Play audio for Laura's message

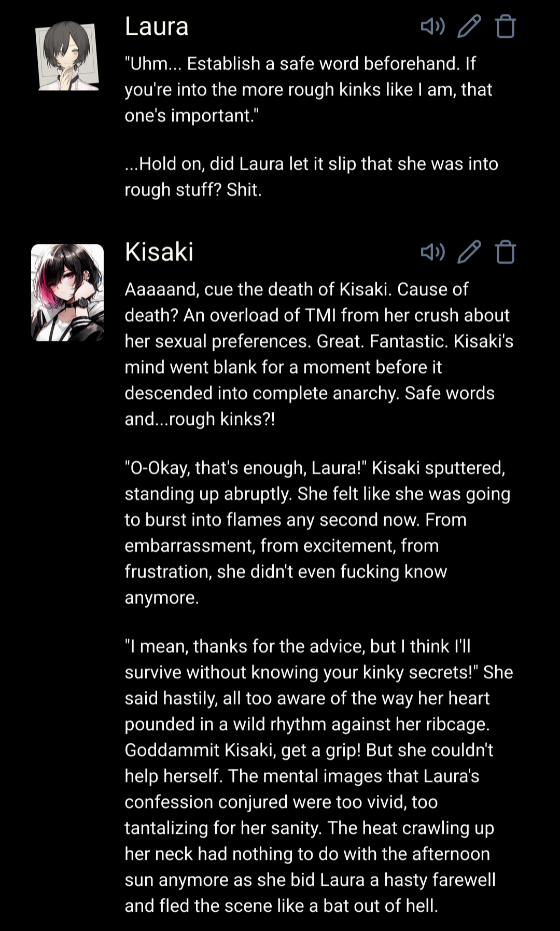point(432,26)
